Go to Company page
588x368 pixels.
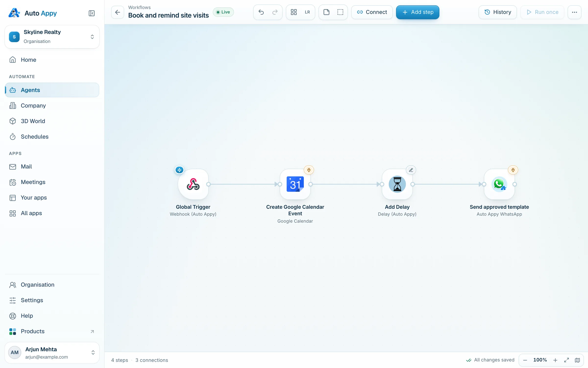[x=52, y=105]
